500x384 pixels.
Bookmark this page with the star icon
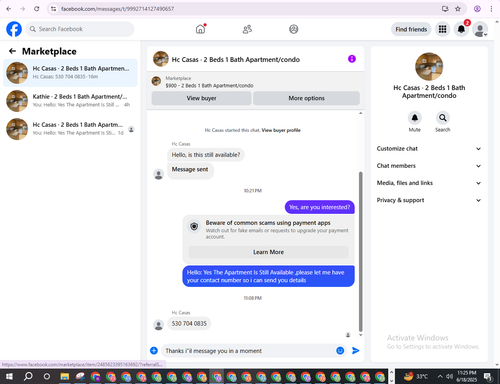(458, 9)
